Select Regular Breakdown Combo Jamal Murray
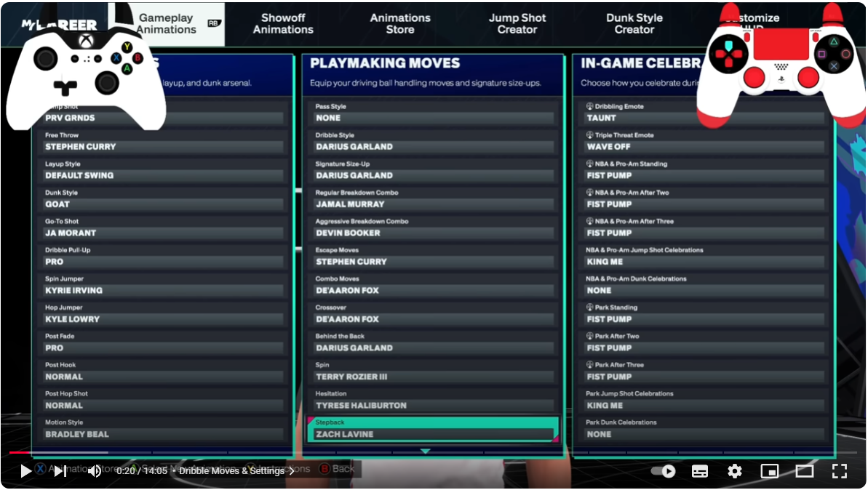 433,199
